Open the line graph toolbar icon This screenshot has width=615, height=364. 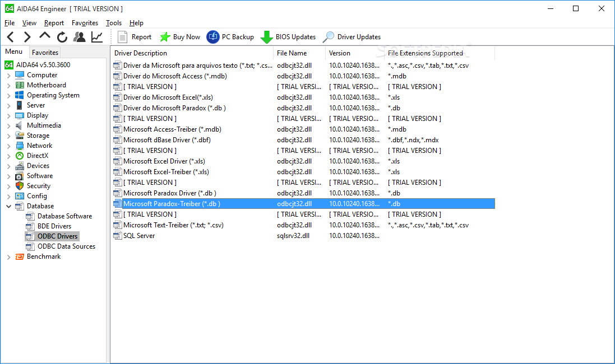pyautogui.click(x=97, y=37)
